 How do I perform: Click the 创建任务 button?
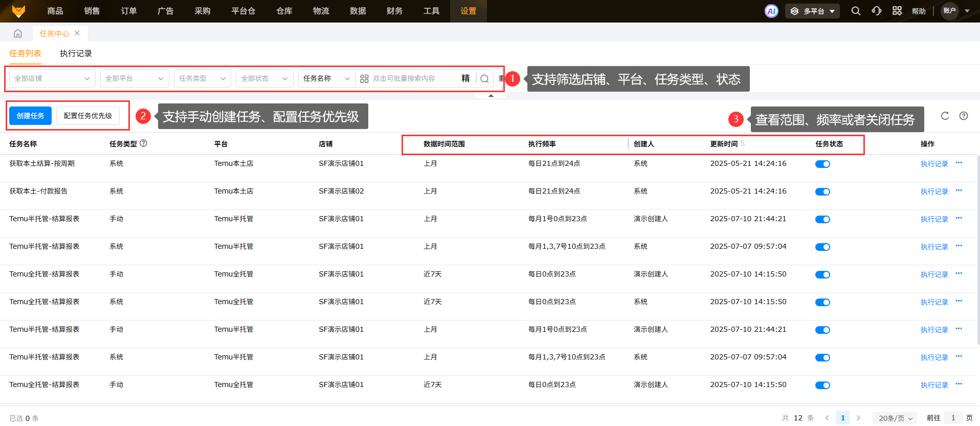coord(31,116)
